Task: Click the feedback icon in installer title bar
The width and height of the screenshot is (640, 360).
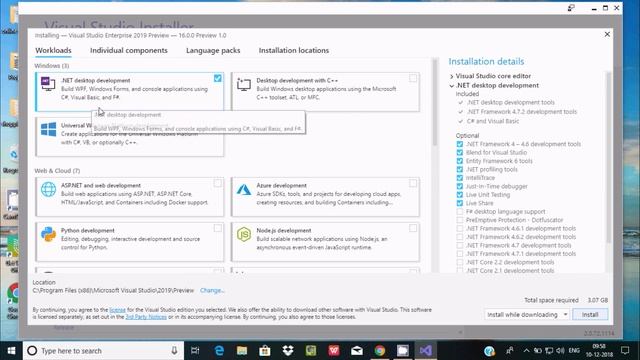Action: tap(571, 8)
